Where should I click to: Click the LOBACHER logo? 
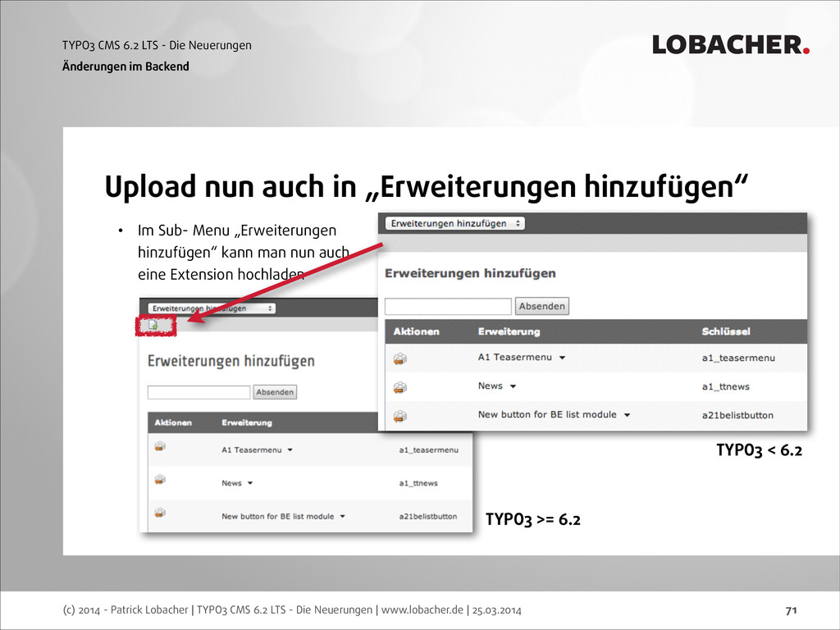tap(731, 45)
